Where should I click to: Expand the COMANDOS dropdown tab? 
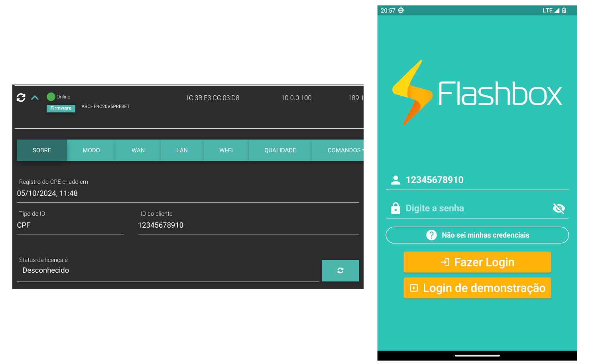tap(338, 150)
